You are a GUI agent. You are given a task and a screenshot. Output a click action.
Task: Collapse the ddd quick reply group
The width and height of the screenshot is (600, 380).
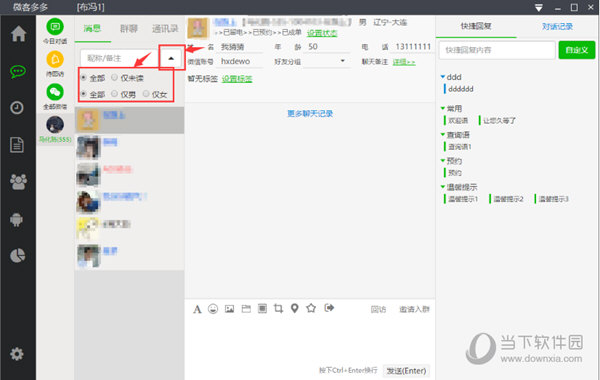tap(443, 77)
